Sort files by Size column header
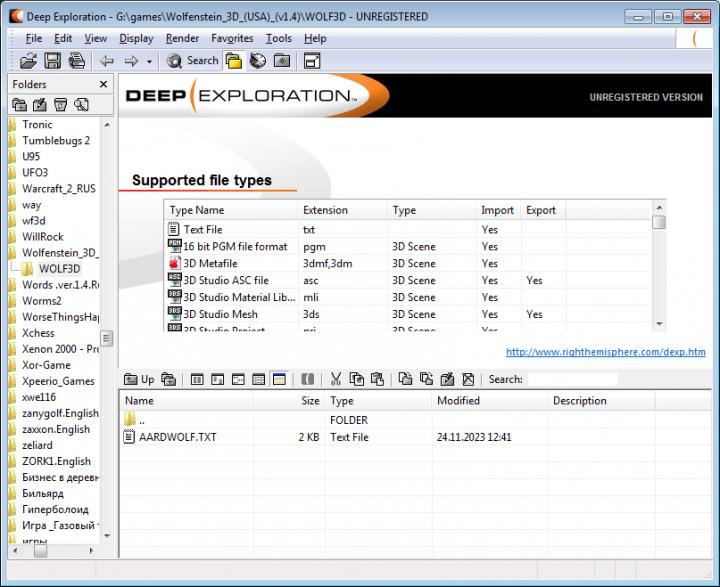The image size is (720, 587). tap(288, 401)
